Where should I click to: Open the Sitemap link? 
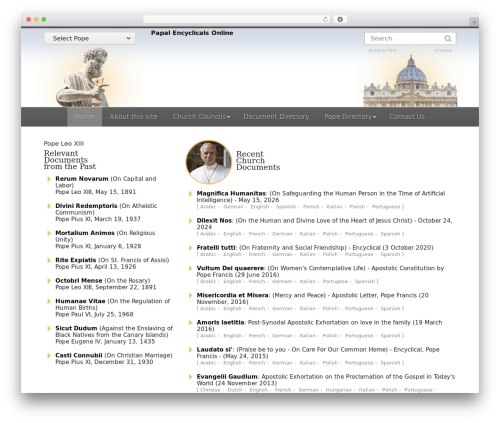[x=443, y=51]
